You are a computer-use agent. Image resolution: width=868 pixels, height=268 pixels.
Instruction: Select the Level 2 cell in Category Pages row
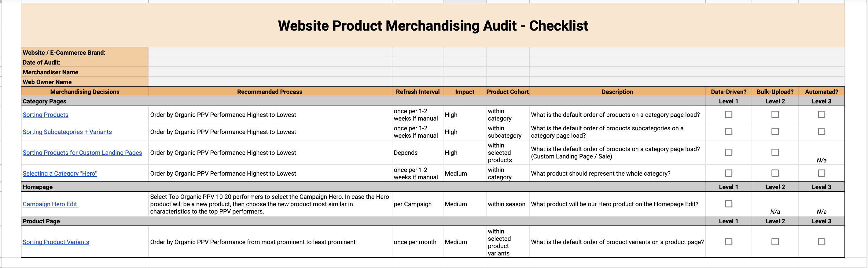[775, 102]
